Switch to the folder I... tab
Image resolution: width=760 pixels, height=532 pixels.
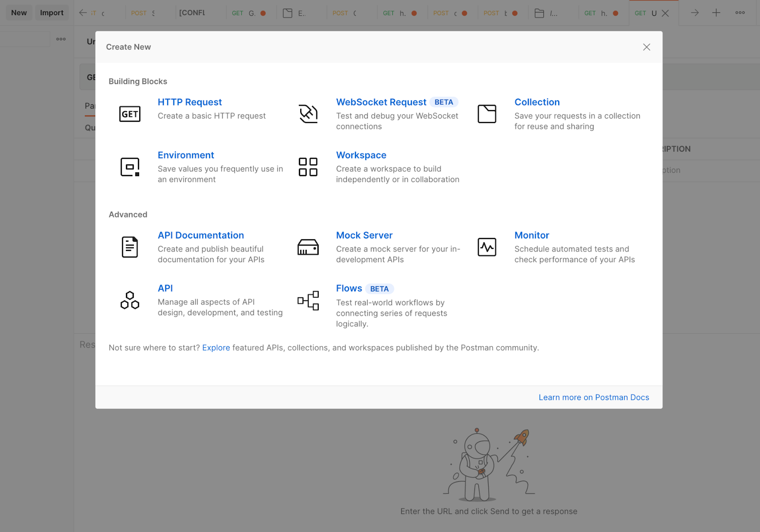coord(553,13)
